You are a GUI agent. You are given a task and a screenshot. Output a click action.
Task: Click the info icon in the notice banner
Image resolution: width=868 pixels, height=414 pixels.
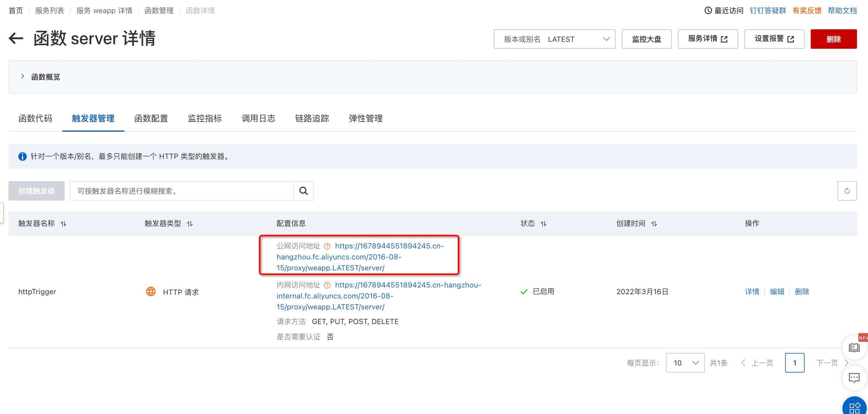22,156
